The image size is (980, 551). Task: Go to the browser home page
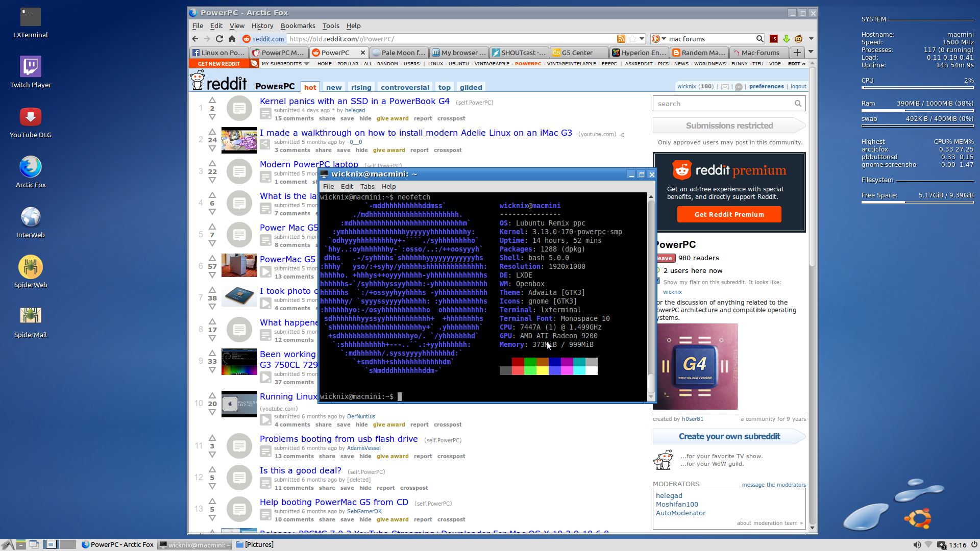232,39
